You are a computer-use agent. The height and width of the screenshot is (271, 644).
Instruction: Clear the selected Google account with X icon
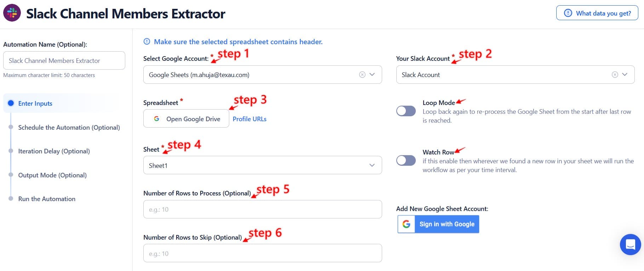(x=362, y=75)
